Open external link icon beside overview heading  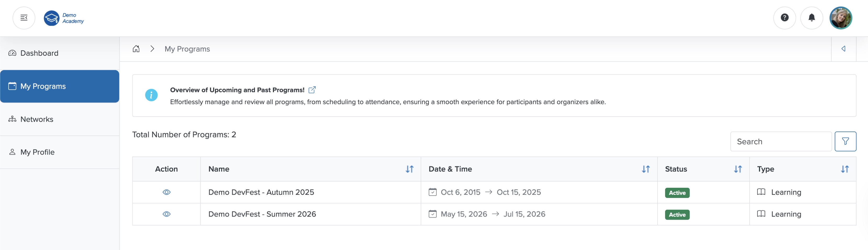tap(312, 90)
